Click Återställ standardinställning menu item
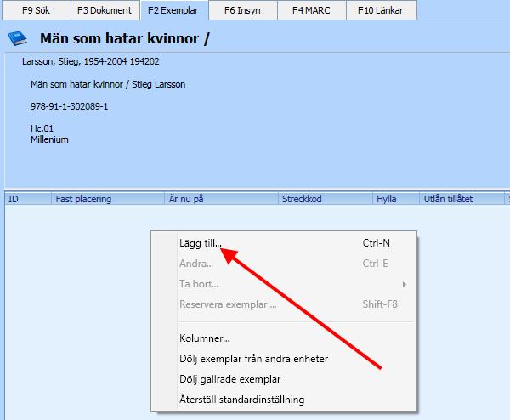Screen dimensions: 510x420 tap(284, 400)
